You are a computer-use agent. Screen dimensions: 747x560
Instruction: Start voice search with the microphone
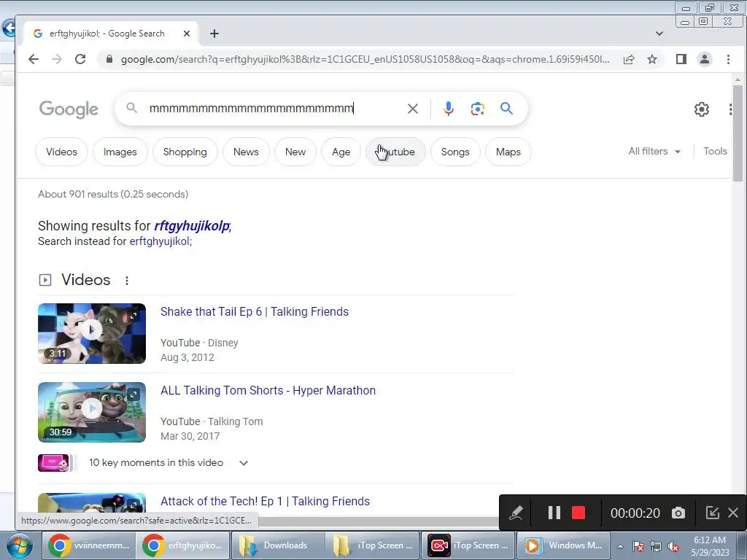449,109
